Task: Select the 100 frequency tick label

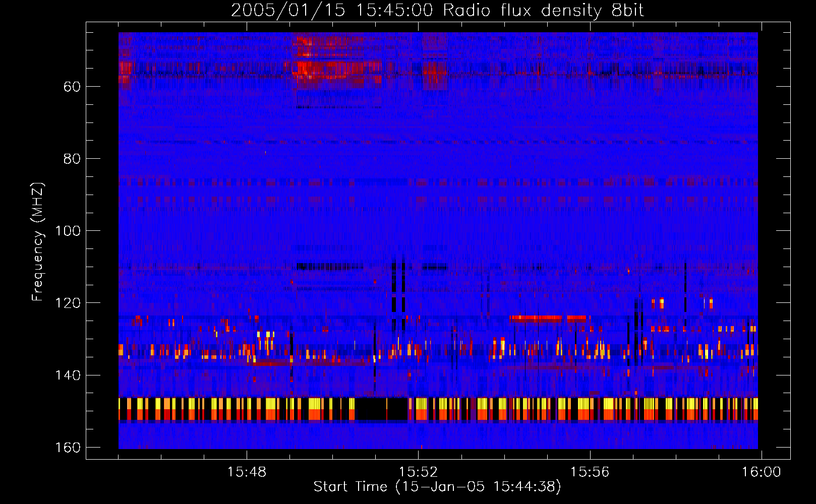Action: click(x=68, y=231)
